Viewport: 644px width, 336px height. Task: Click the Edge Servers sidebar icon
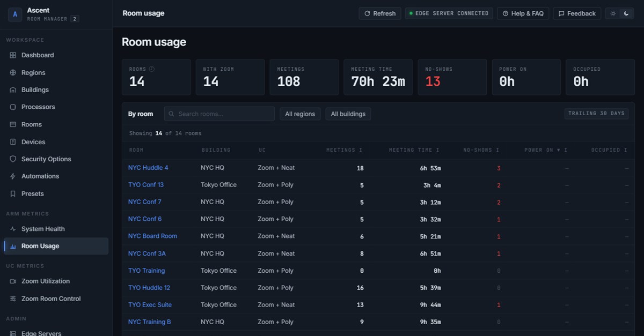point(13,333)
